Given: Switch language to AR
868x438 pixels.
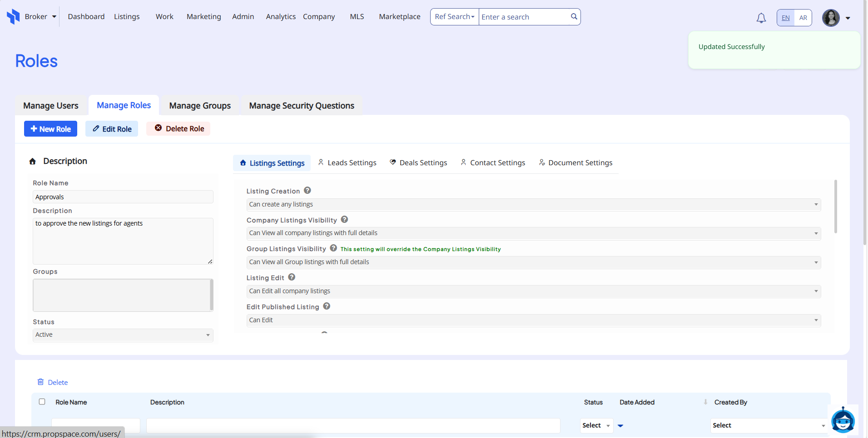Looking at the screenshot, I should pos(803,18).
